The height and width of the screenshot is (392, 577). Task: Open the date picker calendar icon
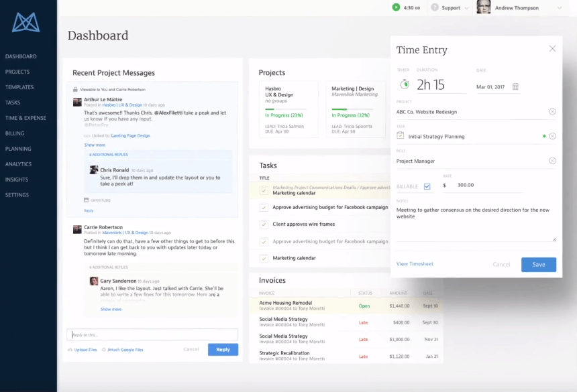515,86
